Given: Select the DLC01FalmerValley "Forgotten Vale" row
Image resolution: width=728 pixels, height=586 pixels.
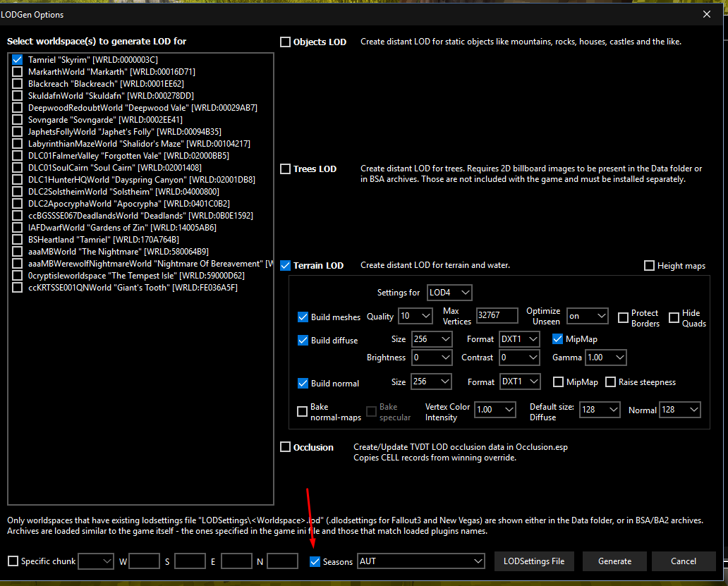Looking at the screenshot, I should pos(141,156).
